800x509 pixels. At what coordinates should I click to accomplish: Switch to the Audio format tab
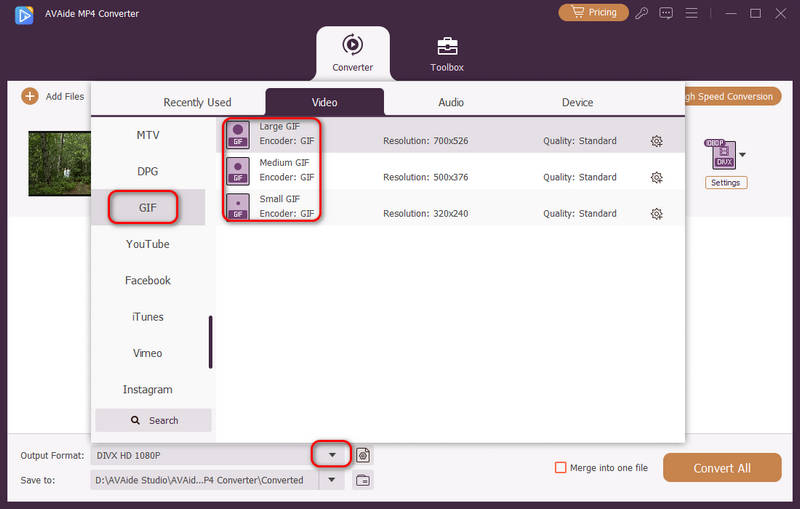[x=451, y=103]
